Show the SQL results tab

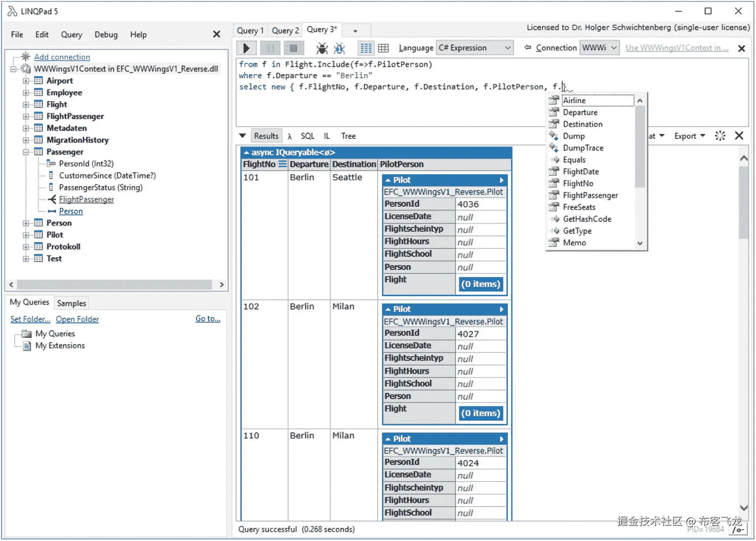tap(308, 136)
